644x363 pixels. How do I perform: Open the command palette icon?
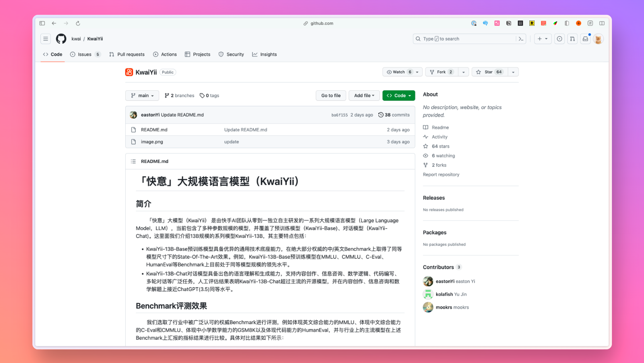pyautogui.click(x=521, y=39)
